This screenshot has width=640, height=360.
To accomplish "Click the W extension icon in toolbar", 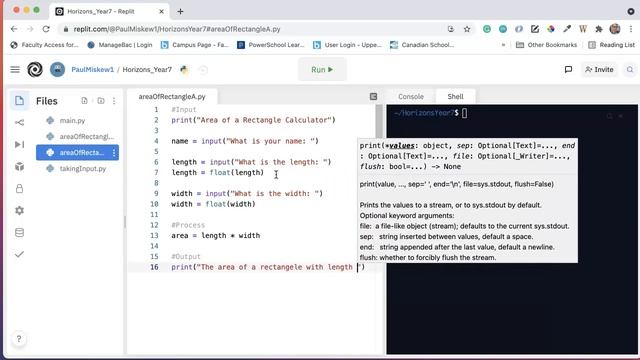I will (583, 29).
